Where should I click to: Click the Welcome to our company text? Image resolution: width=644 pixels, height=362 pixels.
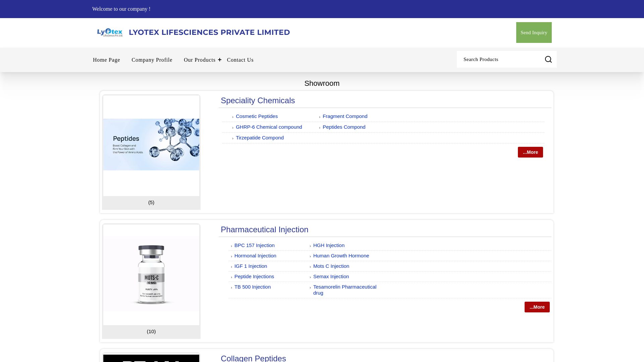(x=121, y=9)
